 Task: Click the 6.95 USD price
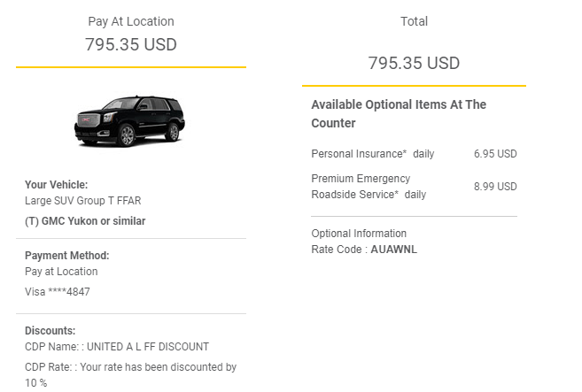pyautogui.click(x=495, y=154)
